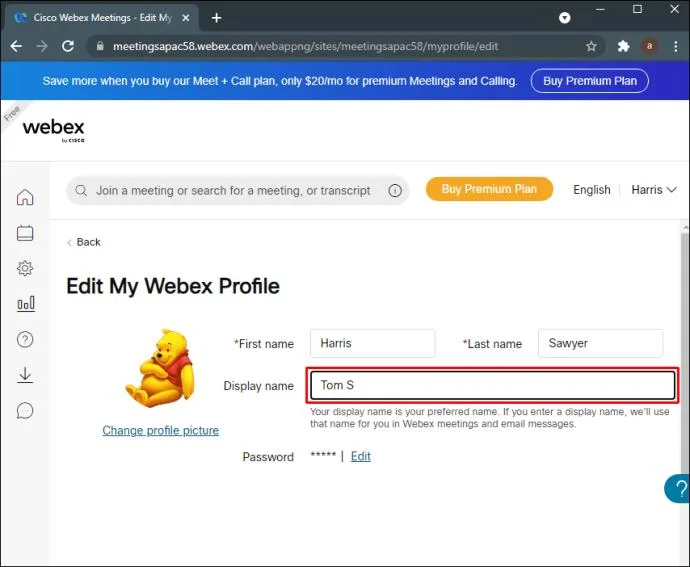Open the Home icon in Webex sidebar
The width and height of the screenshot is (690, 567).
tap(25, 197)
